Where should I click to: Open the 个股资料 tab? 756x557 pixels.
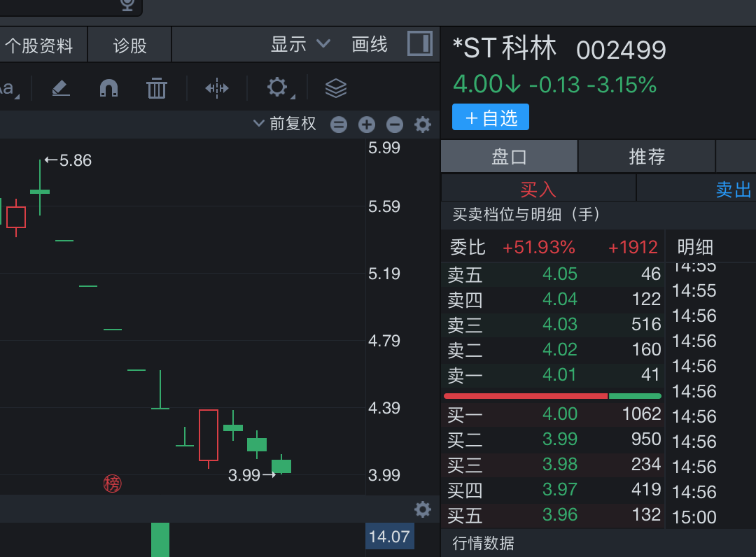click(39, 46)
